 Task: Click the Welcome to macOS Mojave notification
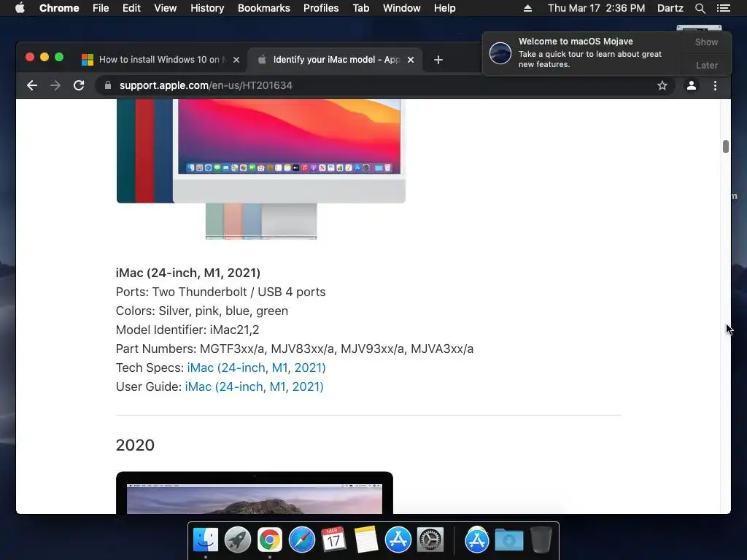coord(581,52)
